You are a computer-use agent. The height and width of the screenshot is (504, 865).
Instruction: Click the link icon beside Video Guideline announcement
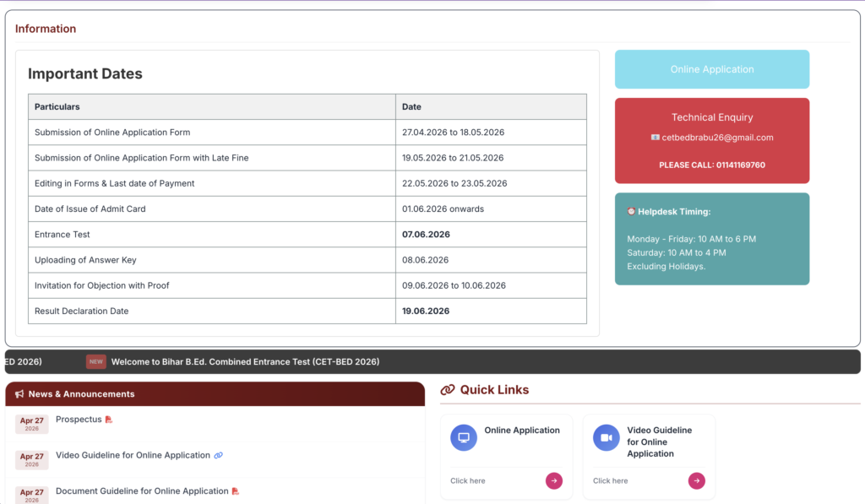[220, 455]
